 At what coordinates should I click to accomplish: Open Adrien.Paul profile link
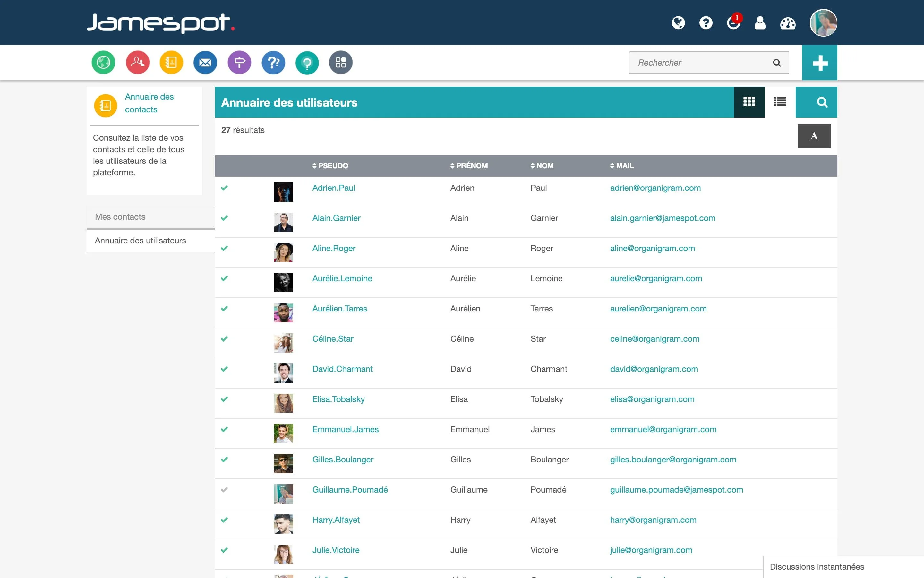[x=334, y=188]
